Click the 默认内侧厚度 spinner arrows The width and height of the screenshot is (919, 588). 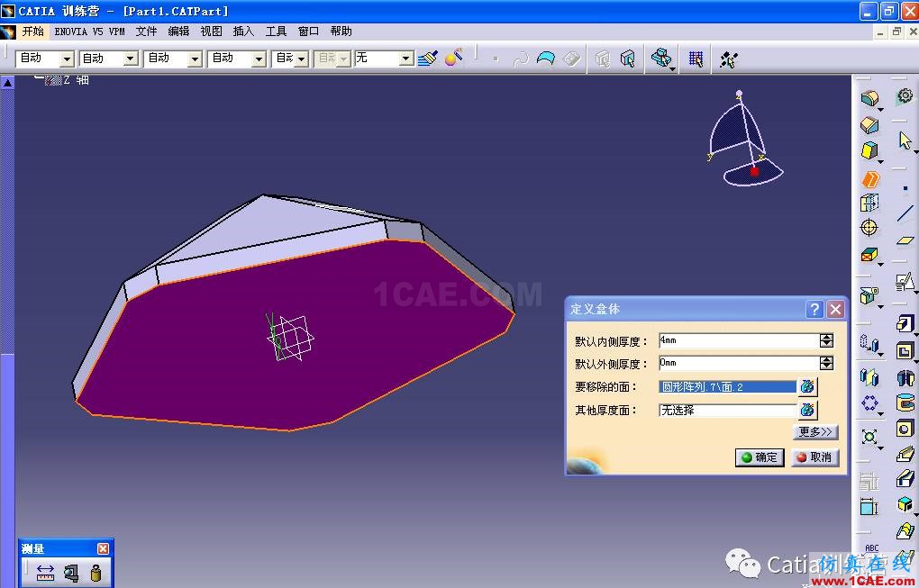pos(826,340)
